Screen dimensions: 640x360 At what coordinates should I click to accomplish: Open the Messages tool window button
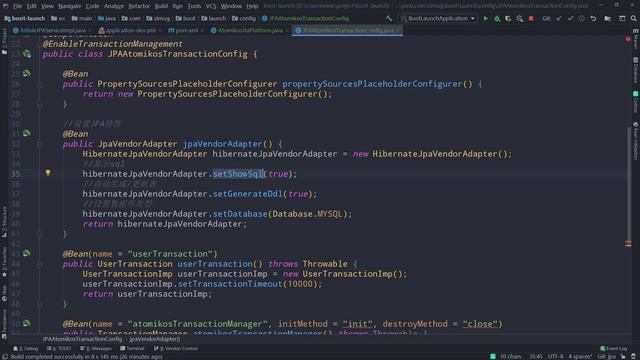[96, 348]
